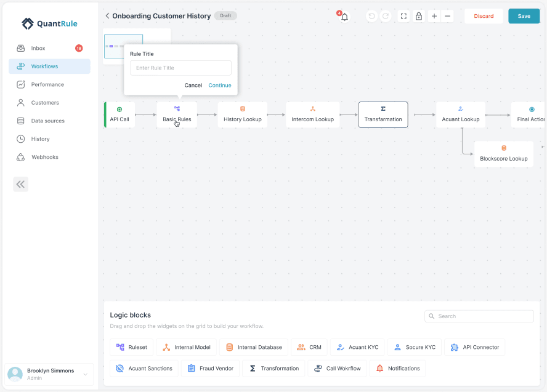
Task: Click Brooklyn Simmons avatar picture
Action: click(x=15, y=374)
